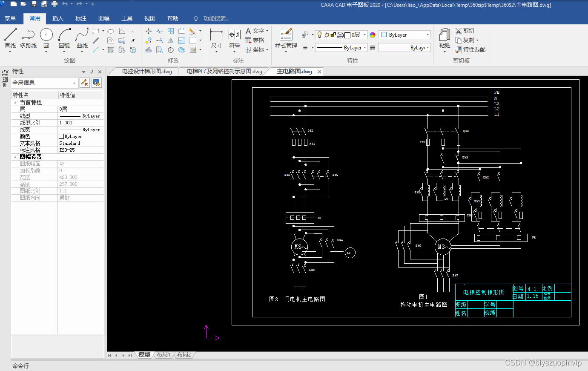Toggle layer lock padlock icon
This screenshot has height=371, width=588.
[333, 35]
